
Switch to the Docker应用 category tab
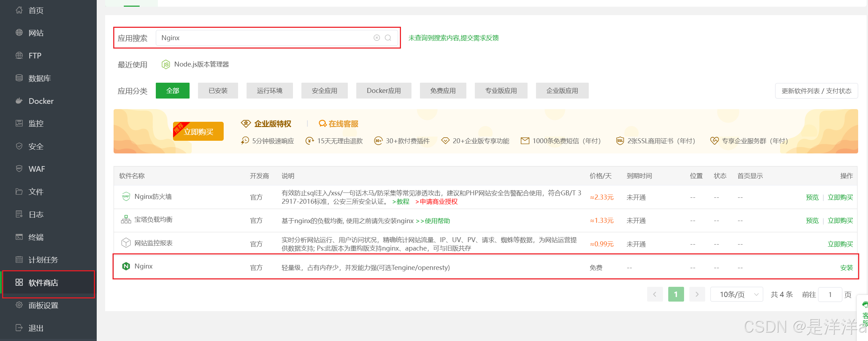(x=384, y=90)
